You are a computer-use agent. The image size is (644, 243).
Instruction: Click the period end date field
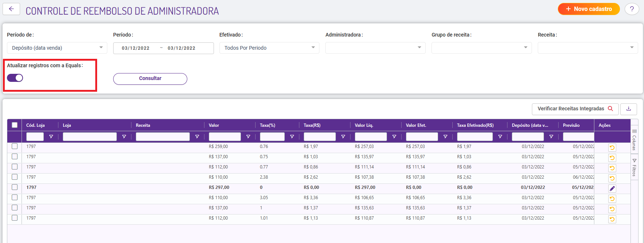tap(181, 48)
